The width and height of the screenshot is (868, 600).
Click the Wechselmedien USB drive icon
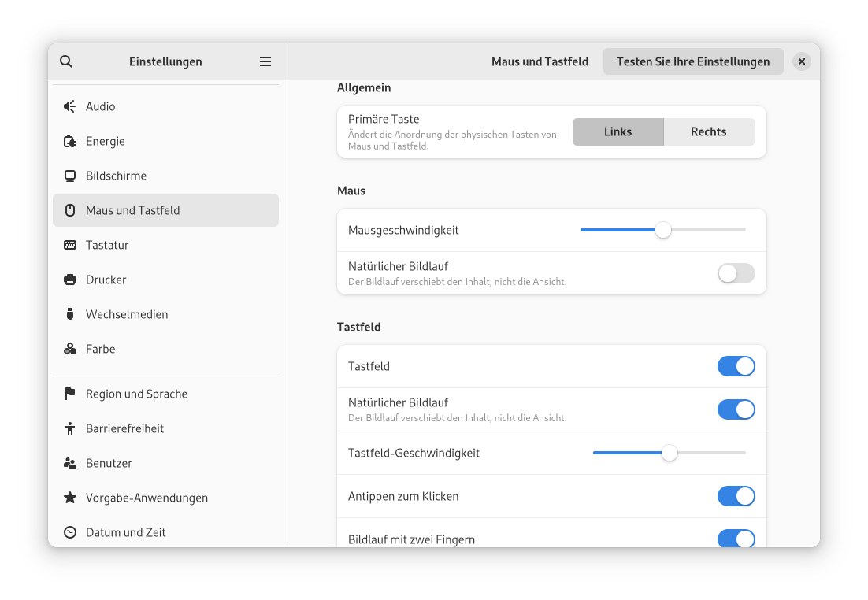point(70,314)
